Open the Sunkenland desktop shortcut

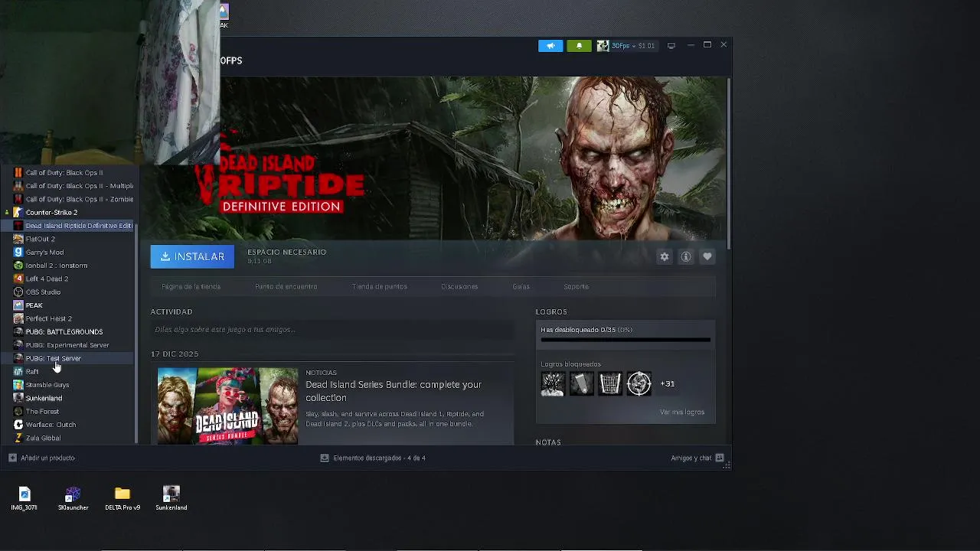pyautogui.click(x=171, y=499)
